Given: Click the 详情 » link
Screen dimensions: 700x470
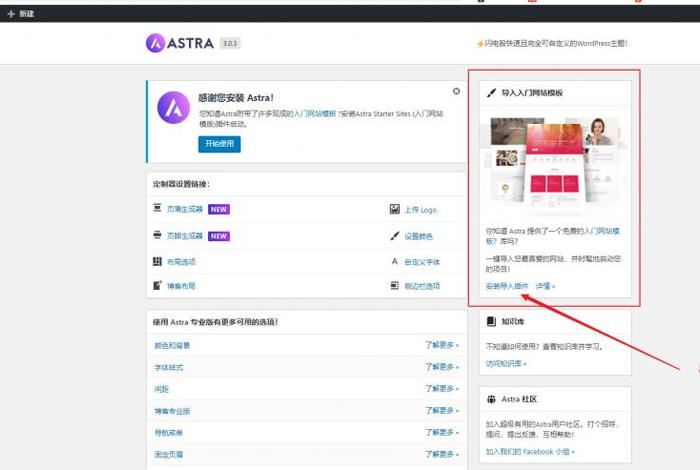Looking at the screenshot, I should click(x=546, y=286).
